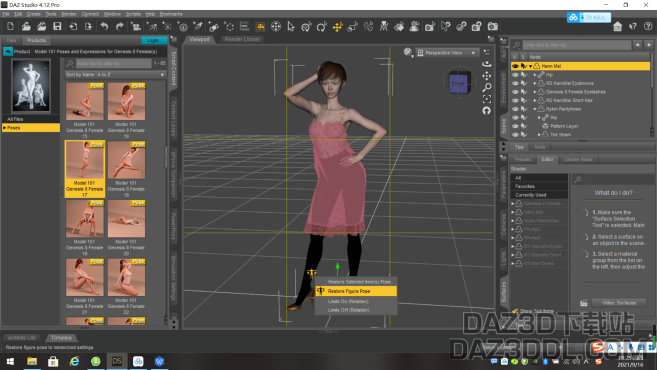Toggle selectability of Toe Seam node
The image size is (657, 370).
tap(524, 135)
